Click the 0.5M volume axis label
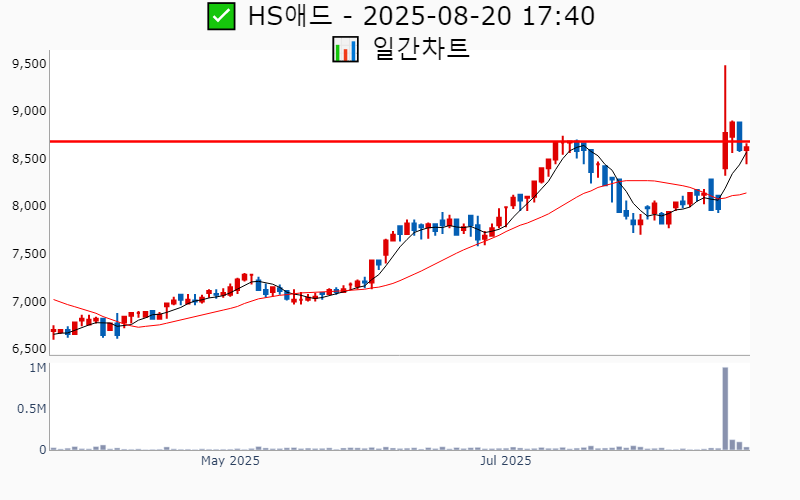Screen dimensions: 800x500 (32, 409)
